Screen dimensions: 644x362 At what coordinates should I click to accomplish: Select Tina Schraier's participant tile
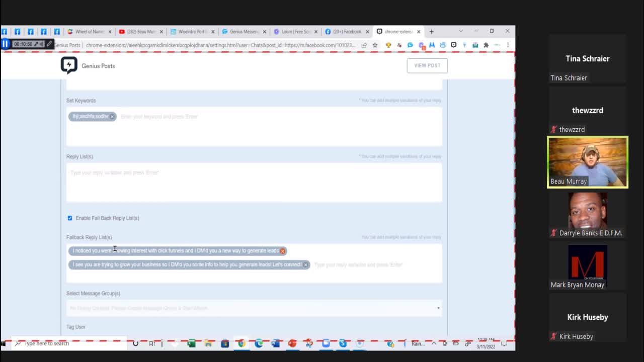(x=588, y=59)
